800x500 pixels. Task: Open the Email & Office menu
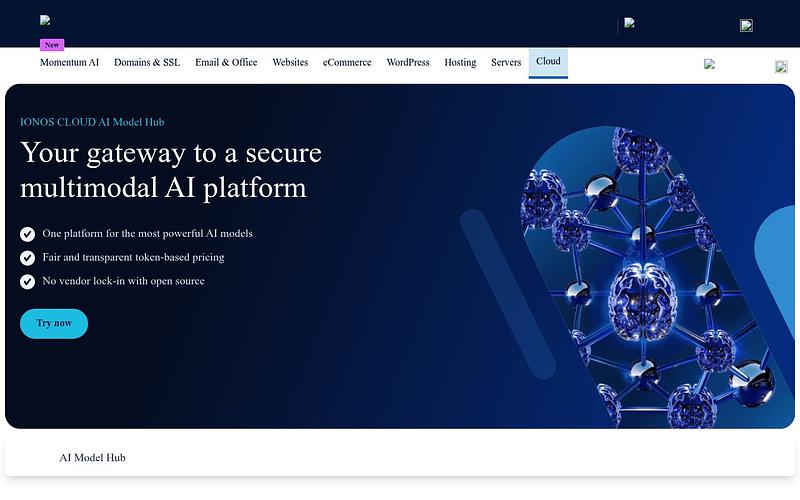tap(226, 63)
